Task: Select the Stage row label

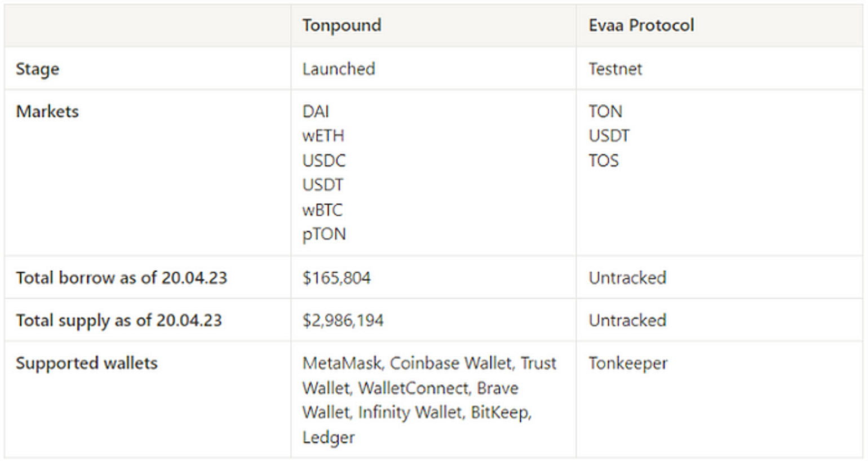Action: [38, 69]
